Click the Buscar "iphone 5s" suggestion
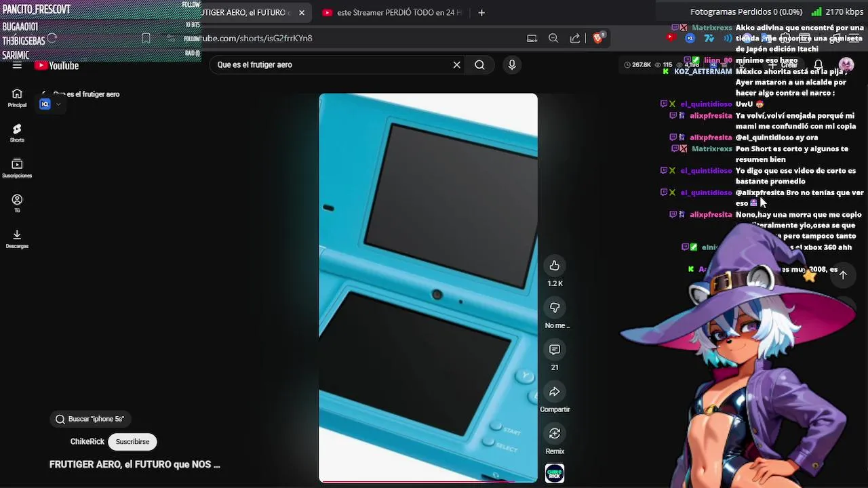The image size is (868, 488). click(90, 419)
